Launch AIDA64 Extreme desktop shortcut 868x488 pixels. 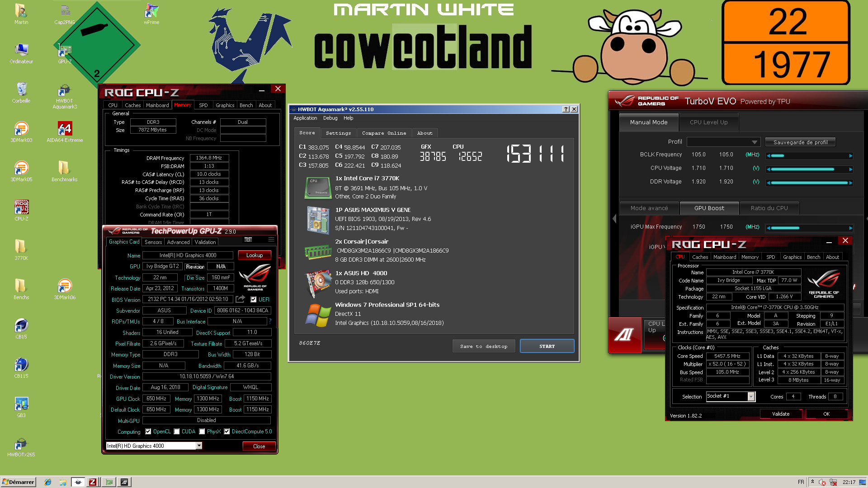pos(65,132)
